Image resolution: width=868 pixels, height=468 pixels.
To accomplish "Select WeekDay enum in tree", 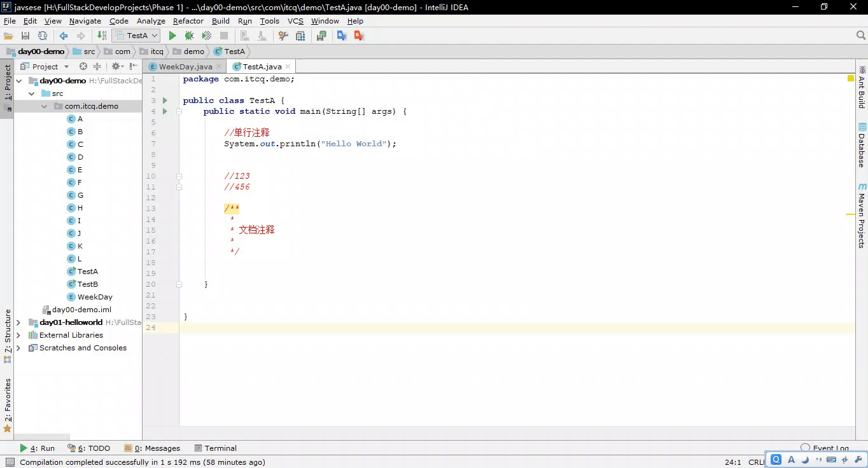I will 90,297.
